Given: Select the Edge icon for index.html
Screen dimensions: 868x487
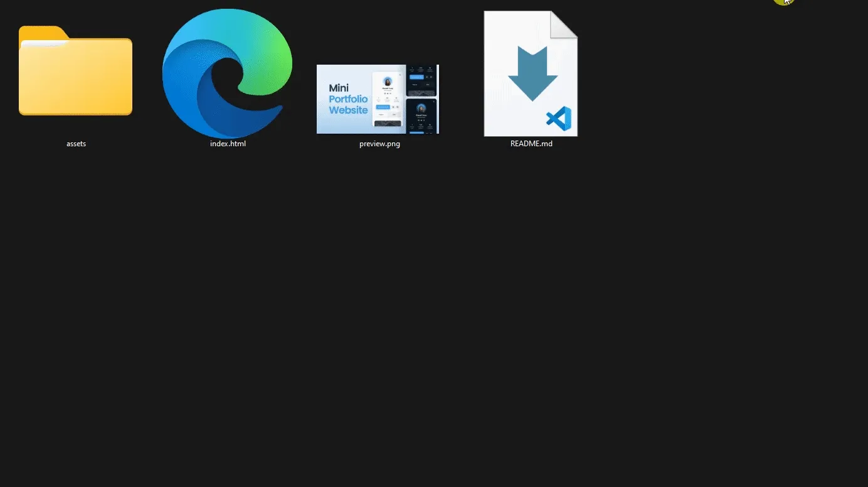Looking at the screenshot, I should [228, 73].
